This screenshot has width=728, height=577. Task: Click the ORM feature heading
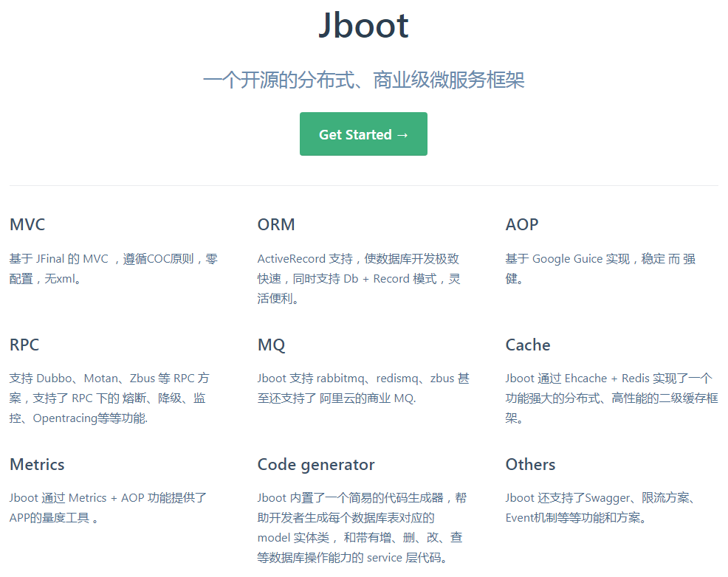pos(276,224)
